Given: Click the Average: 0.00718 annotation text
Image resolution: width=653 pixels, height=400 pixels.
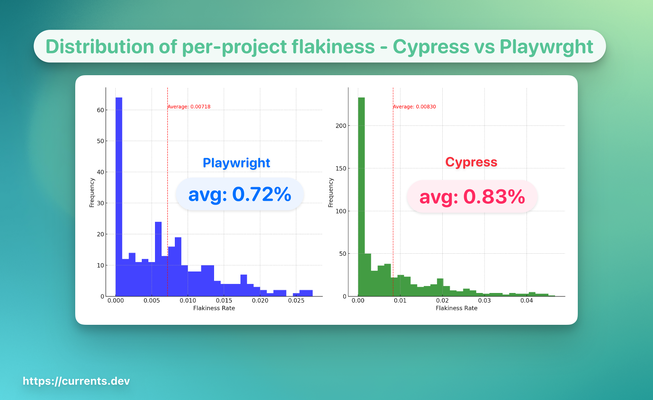Looking at the screenshot, I should click(188, 106).
